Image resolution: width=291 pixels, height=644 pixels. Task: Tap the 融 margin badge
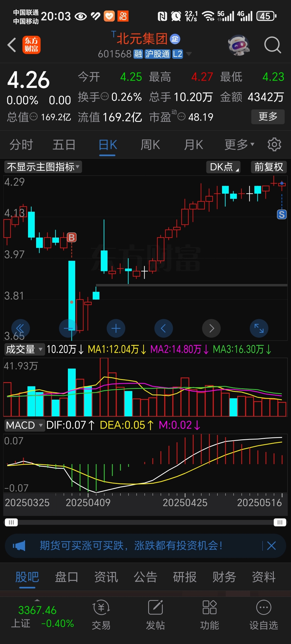pyautogui.click(x=138, y=54)
